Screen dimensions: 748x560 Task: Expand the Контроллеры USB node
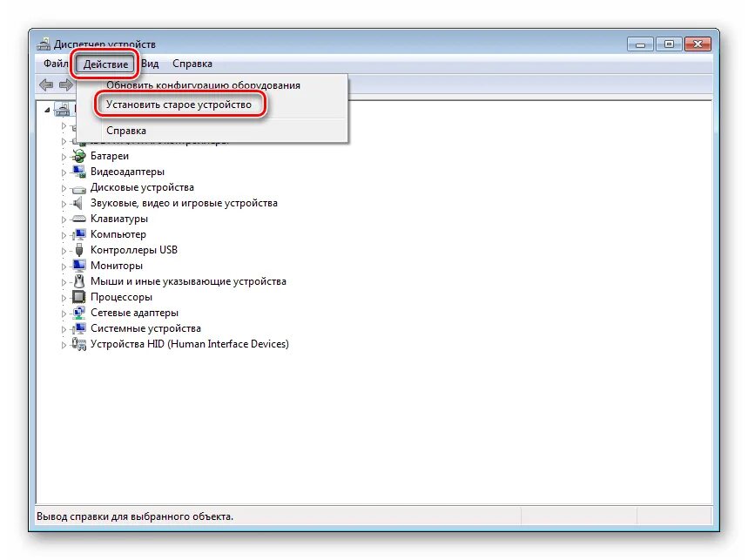point(64,251)
